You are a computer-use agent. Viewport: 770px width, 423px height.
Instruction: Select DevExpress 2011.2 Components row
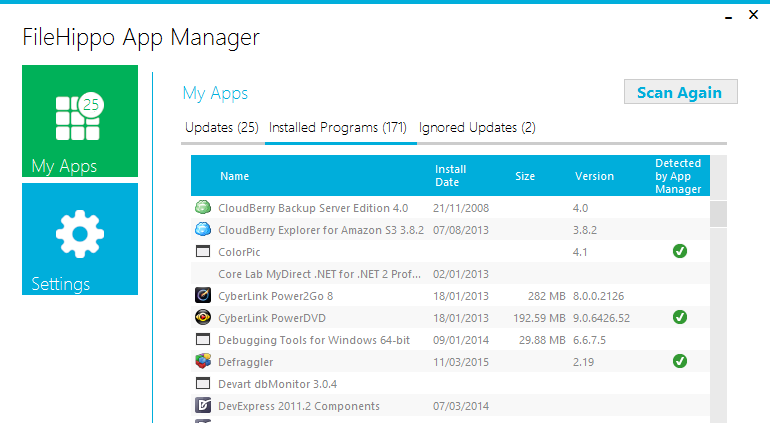point(450,406)
